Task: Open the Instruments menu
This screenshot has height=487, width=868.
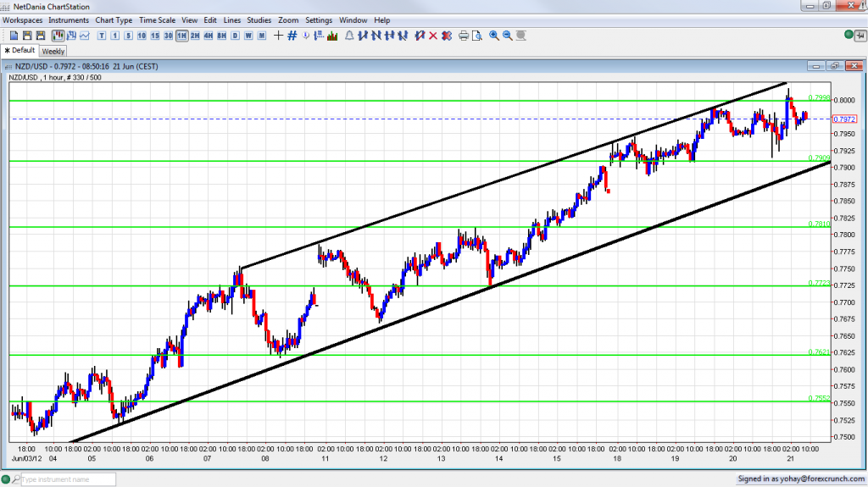Action: point(69,20)
